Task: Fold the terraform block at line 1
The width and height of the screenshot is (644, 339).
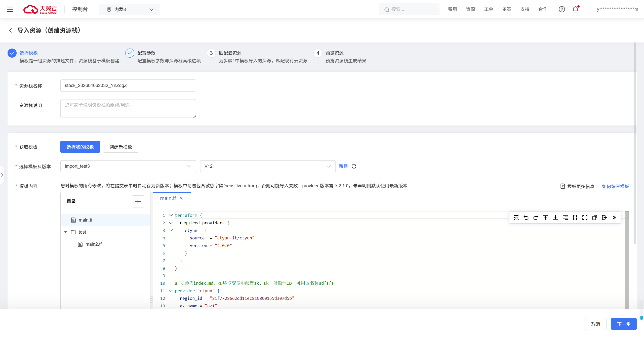Action: [x=171, y=215]
